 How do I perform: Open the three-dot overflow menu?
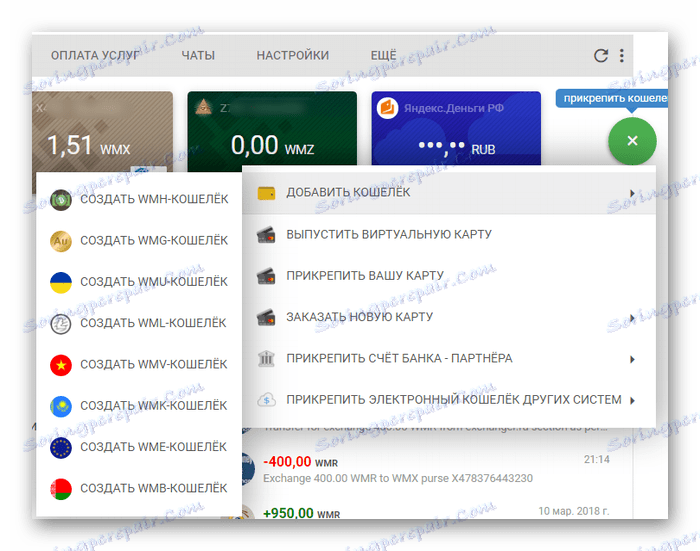[621, 55]
